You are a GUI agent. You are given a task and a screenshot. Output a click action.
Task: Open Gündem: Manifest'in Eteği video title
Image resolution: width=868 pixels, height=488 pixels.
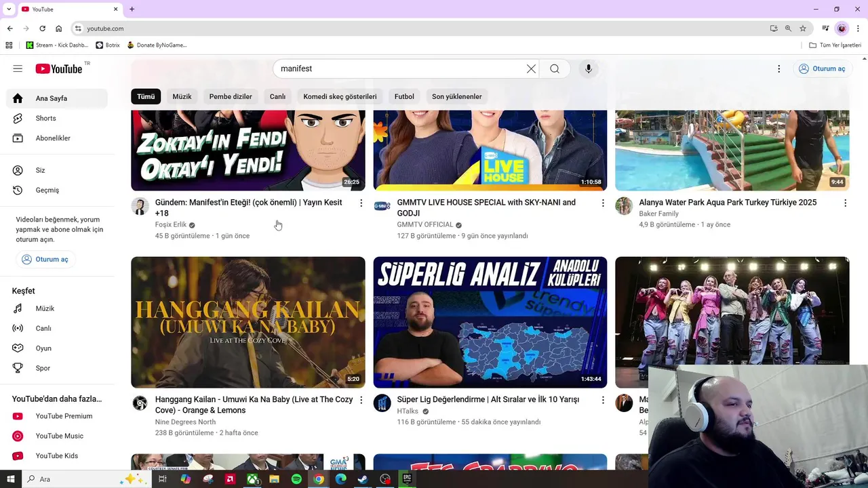pos(248,207)
